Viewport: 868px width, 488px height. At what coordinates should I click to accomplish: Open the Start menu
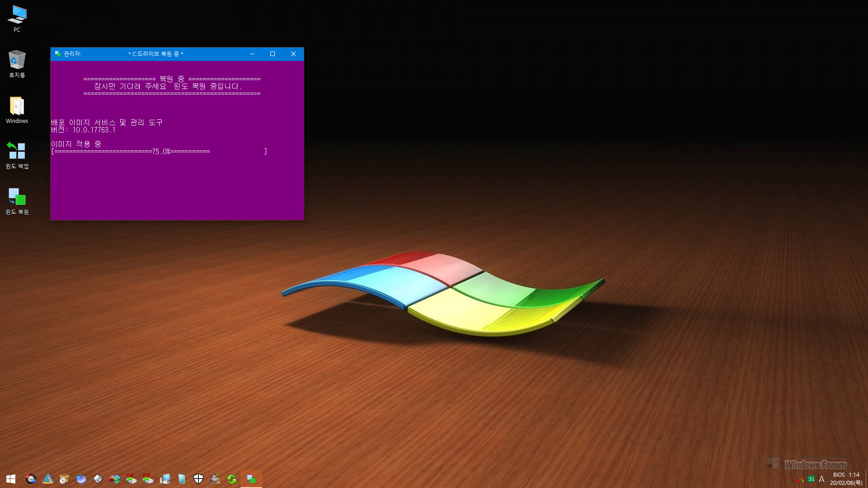click(11, 479)
